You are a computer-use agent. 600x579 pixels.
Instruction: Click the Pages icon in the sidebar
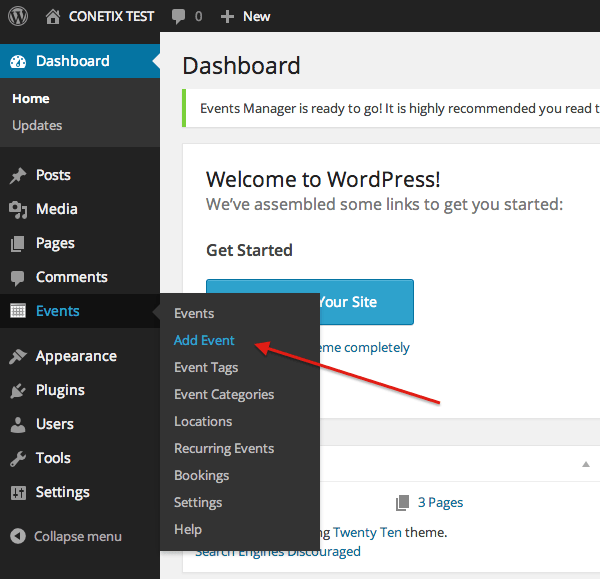(18, 244)
